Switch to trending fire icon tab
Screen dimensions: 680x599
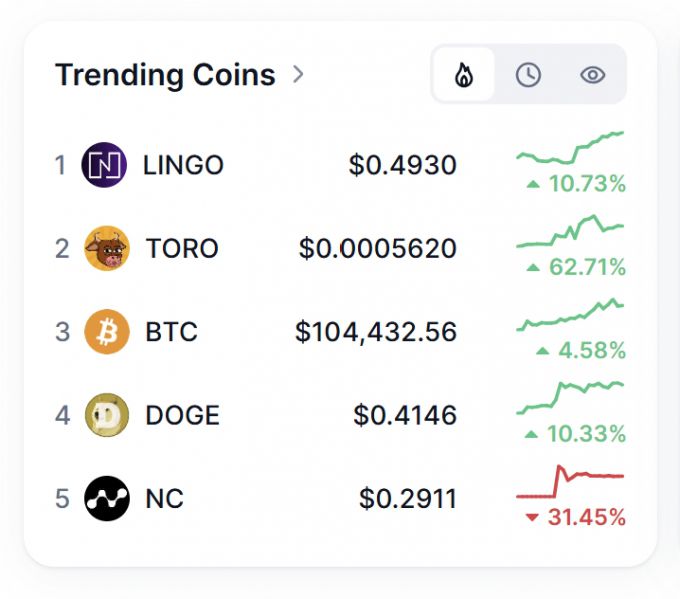pyautogui.click(x=464, y=75)
